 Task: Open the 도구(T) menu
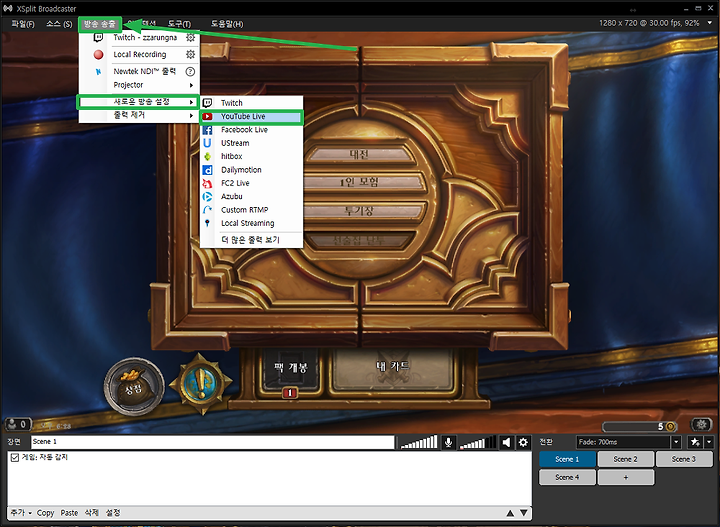[x=179, y=24]
